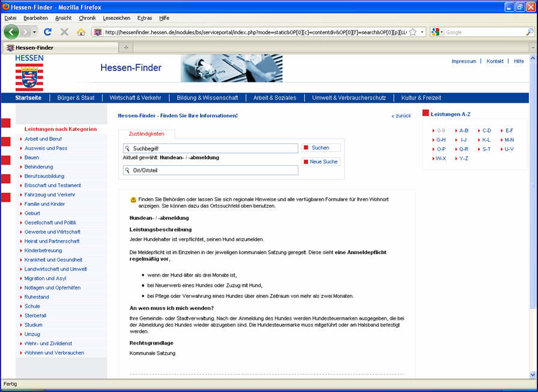Viewport: 538px width, 392px height.
Task: Open the search engine selector dropdown
Action: [x=437, y=32]
